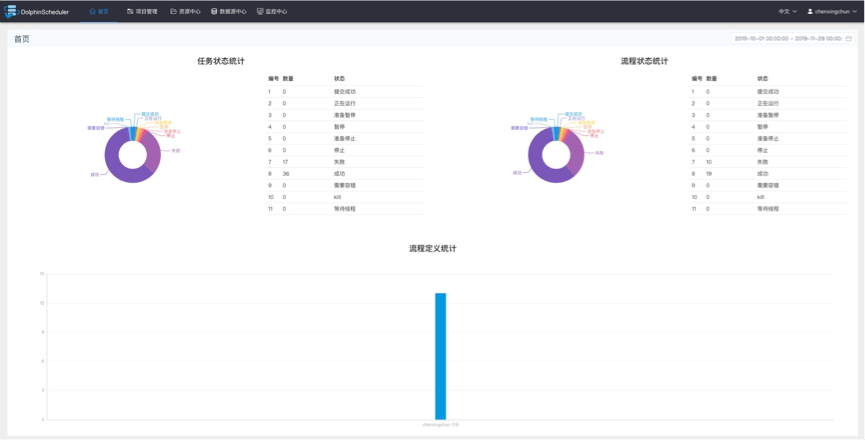The height and width of the screenshot is (440, 865).
Task: Open 监控中心 monitor center
Action: pyautogui.click(x=272, y=12)
